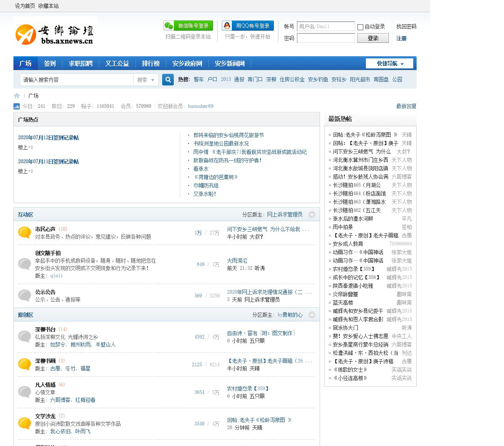The width and height of the screenshot is (504, 446).
Task: Click the QQ account login penguin button
Action: click(x=247, y=26)
